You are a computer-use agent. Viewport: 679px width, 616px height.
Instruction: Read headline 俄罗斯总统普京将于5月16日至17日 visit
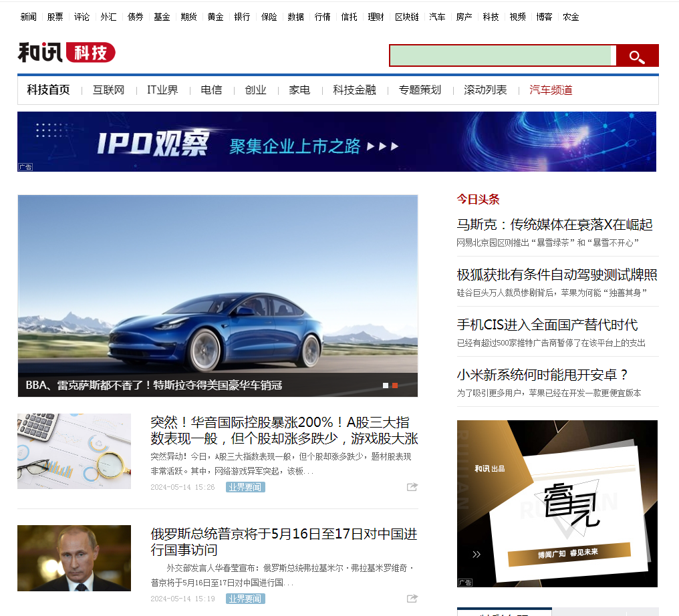click(x=284, y=542)
